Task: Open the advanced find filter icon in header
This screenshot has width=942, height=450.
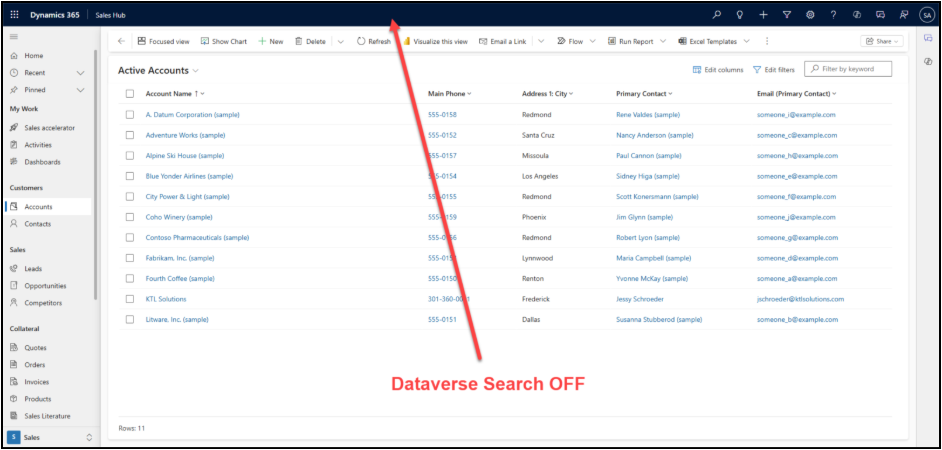Action: pyautogui.click(x=787, y=14)
